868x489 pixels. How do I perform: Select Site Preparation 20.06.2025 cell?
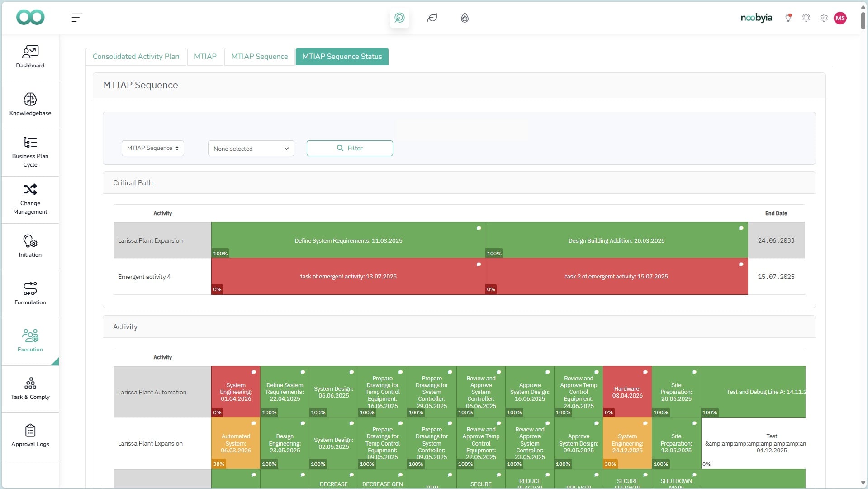click(x=676, y=392)
